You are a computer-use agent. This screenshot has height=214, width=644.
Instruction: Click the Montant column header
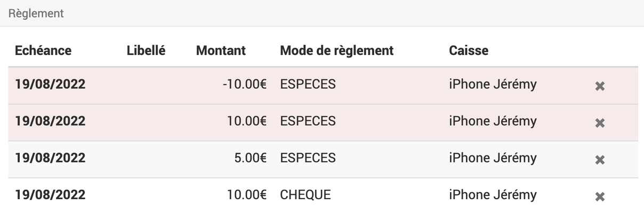(x=221, y=51)
